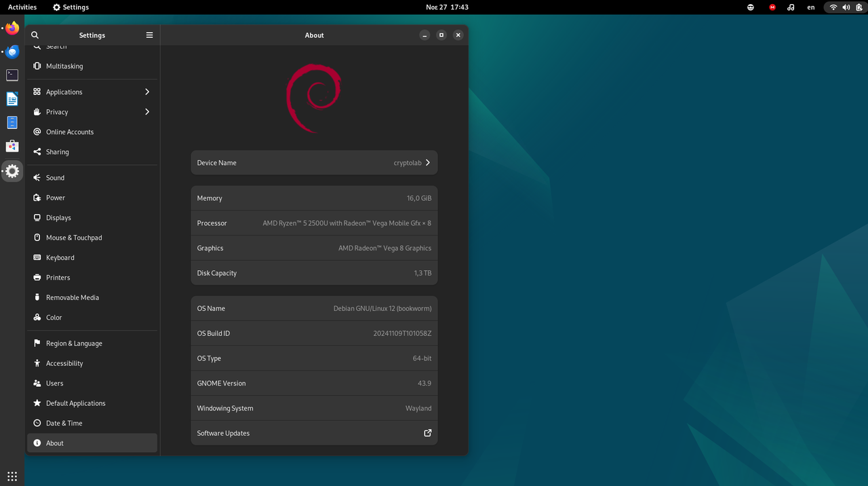Open the Device Name cryptolab row

pos(314,163)
